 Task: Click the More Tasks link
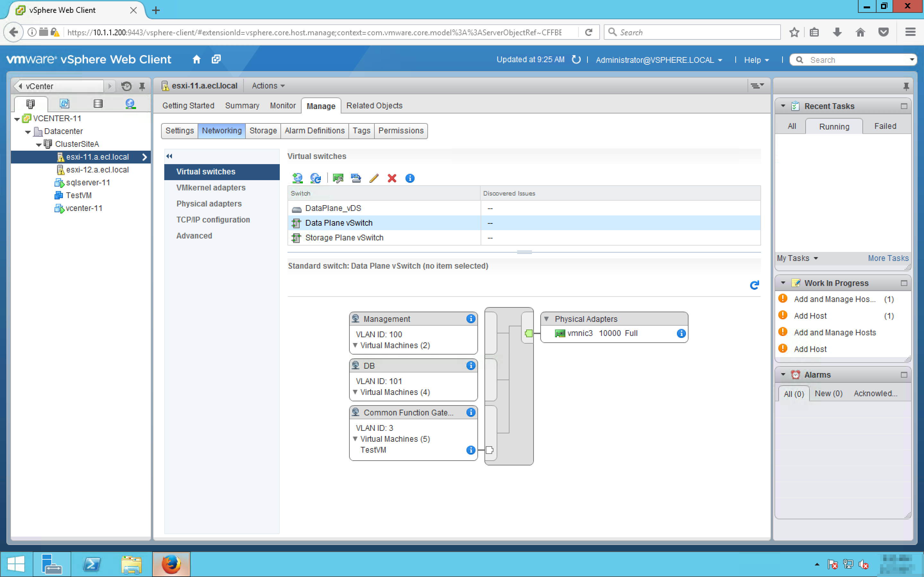tap(888, 258)
